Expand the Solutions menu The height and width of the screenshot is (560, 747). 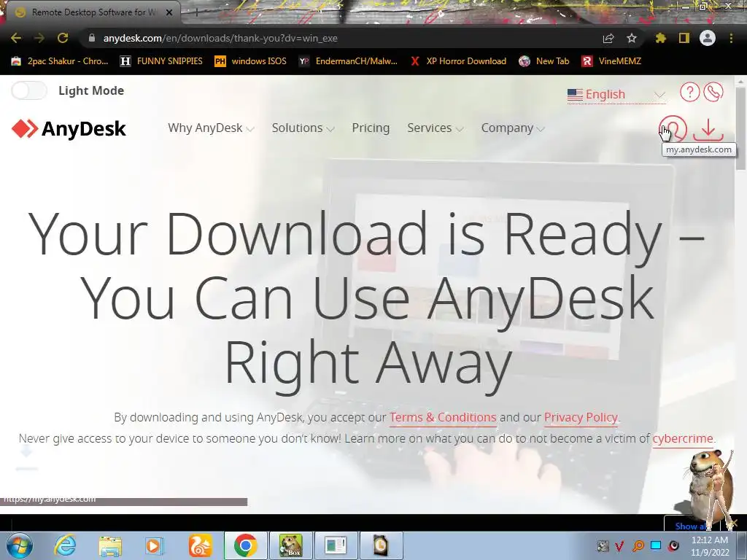[303, 128]
